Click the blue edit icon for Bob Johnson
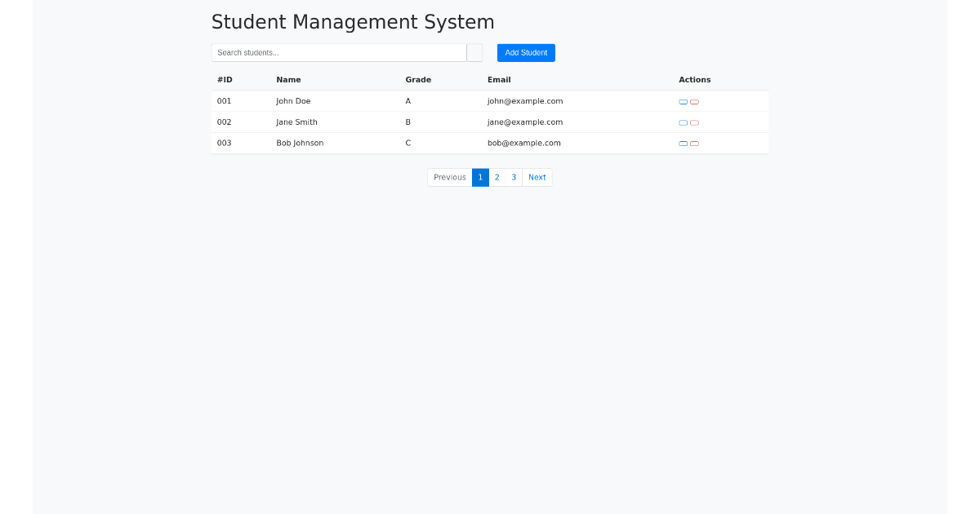 coord(683,143)
